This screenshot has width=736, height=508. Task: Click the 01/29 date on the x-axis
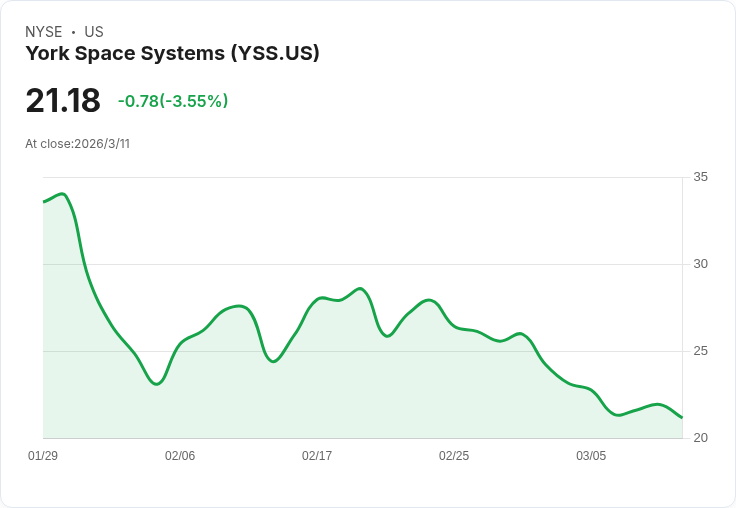pos(43,456)
